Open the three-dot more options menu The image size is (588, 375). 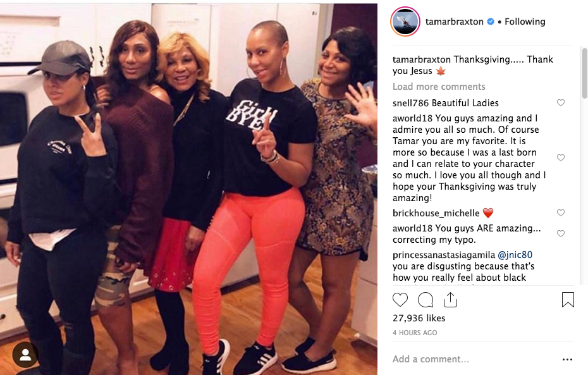(567, 359)
